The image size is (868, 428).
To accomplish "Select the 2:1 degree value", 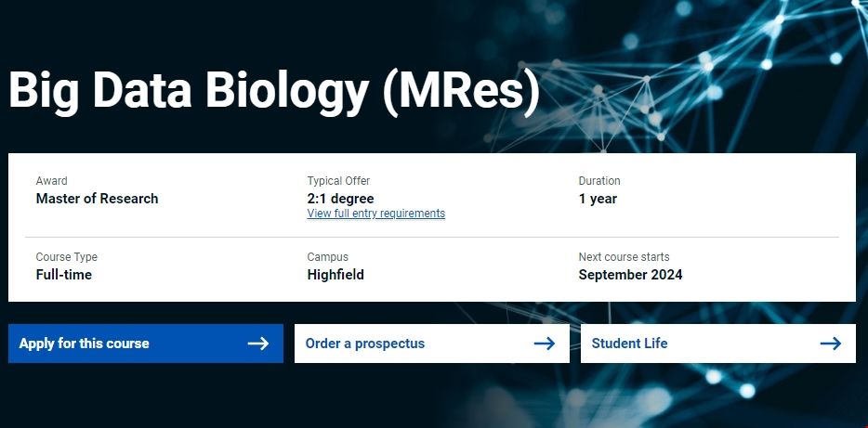I will click(341, 199).
